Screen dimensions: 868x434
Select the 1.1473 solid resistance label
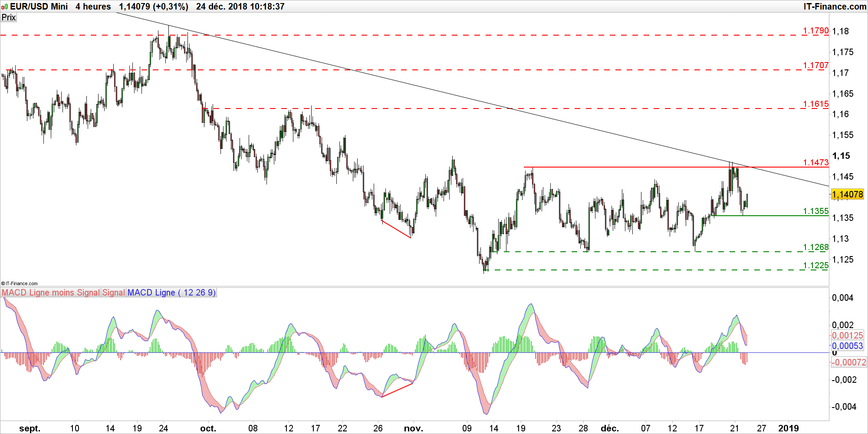click(x=815, y=163)
